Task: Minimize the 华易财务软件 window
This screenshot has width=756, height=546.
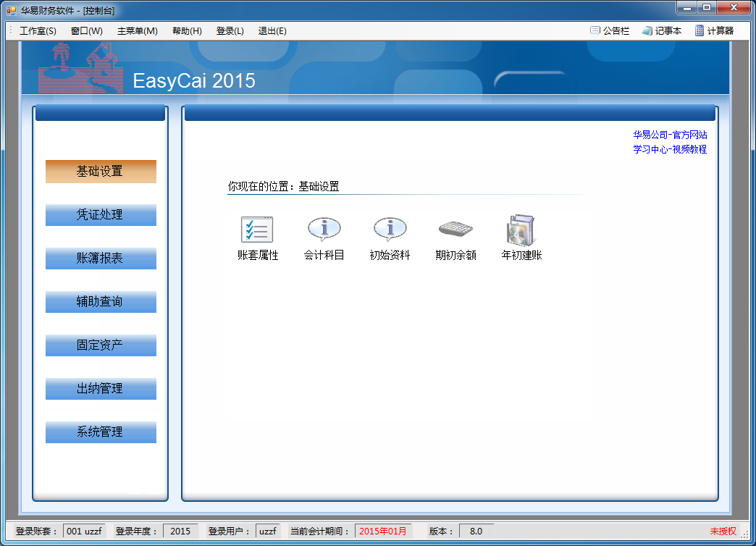Action: point(687,8)
